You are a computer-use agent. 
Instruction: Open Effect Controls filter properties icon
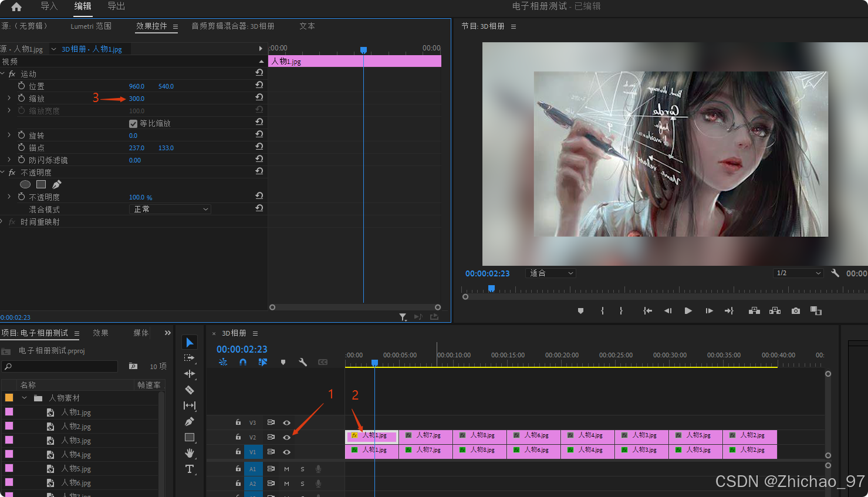pos(403,317)
